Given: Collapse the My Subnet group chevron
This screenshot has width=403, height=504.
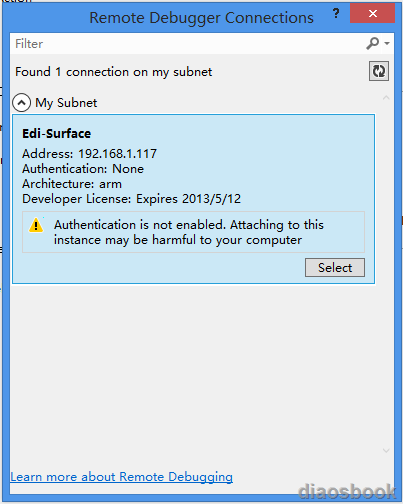Looking at the screenshot, I should [x=21, y=103].
